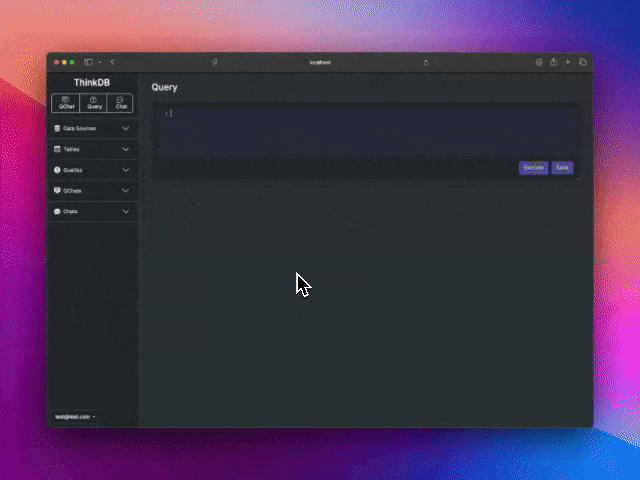Image resolution: width=640 pixels, height=480 pixels.
Task: Expand the Chats section chevron
Action: pos(126,211)
